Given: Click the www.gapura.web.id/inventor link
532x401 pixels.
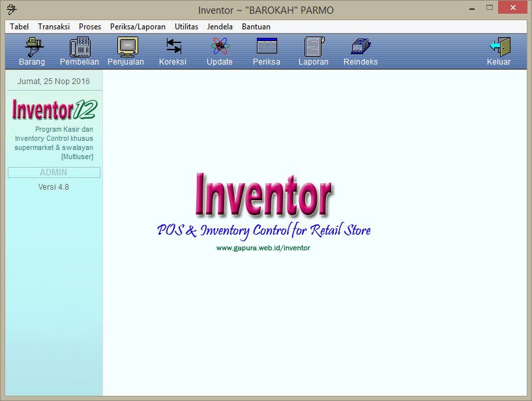Looking at the screenshot, I should pos(263,248).
